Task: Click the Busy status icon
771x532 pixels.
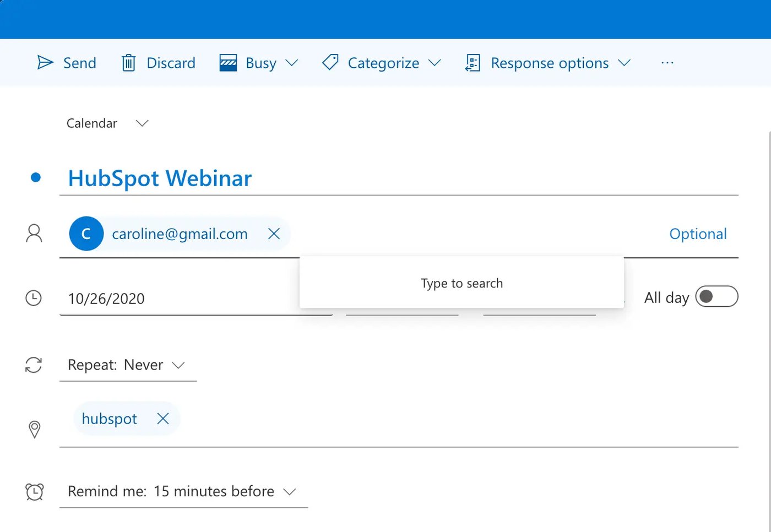Action: tap(227, 62)
